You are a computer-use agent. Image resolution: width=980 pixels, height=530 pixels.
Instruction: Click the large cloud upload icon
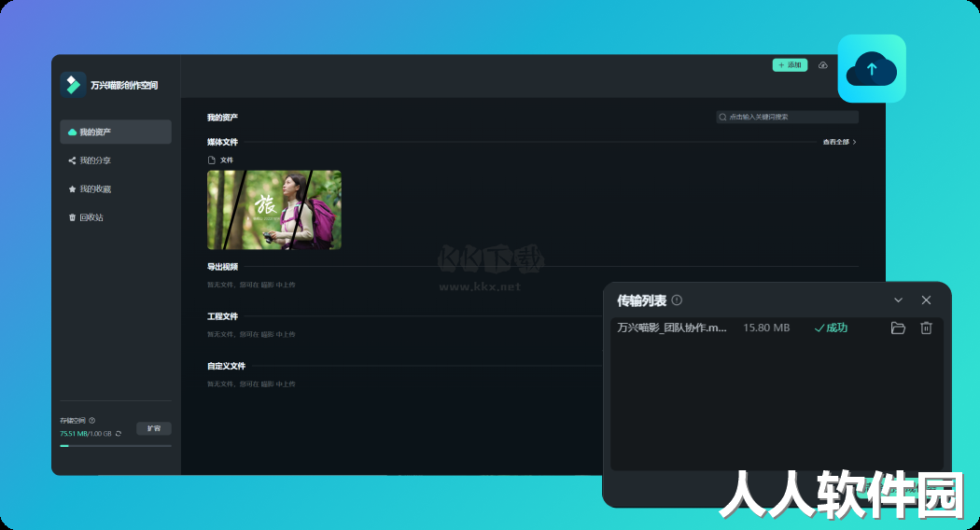click(871, 69)
